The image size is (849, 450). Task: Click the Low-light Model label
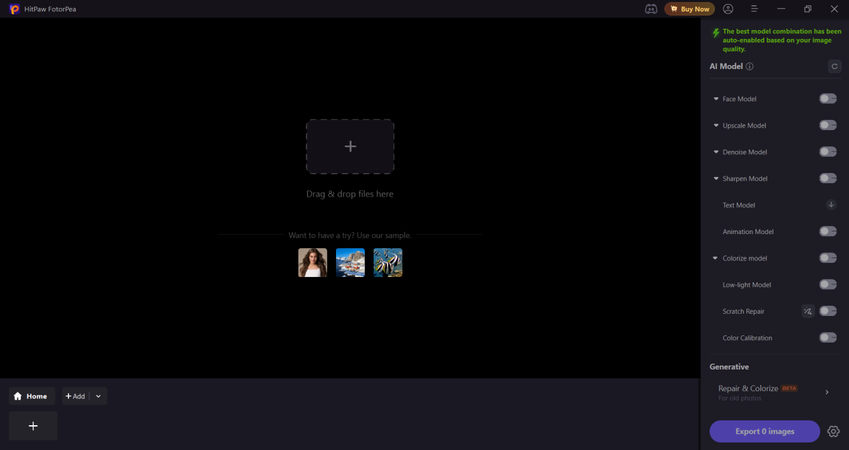click(746, 285)
